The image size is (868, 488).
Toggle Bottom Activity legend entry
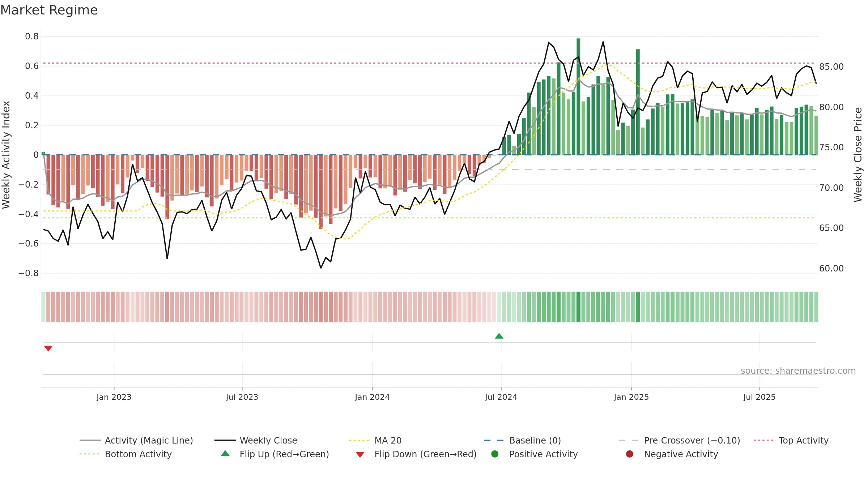[125, 454]
